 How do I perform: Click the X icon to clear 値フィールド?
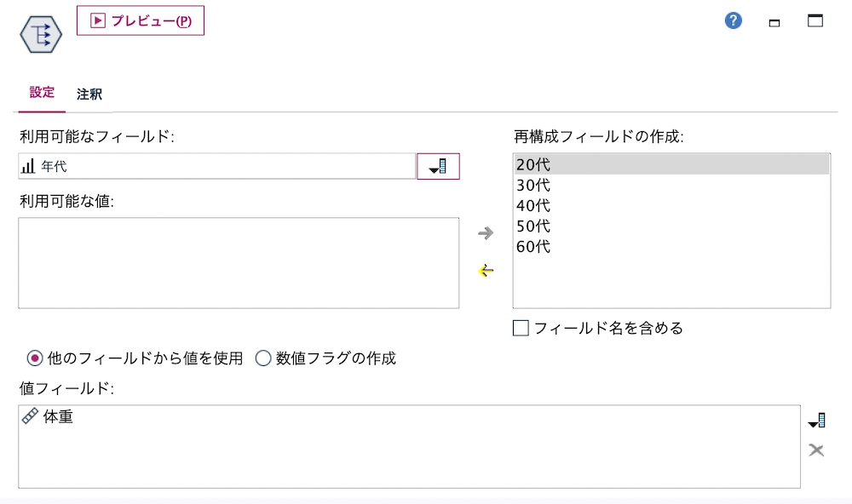pyautogui.click(x=816, y=450)
